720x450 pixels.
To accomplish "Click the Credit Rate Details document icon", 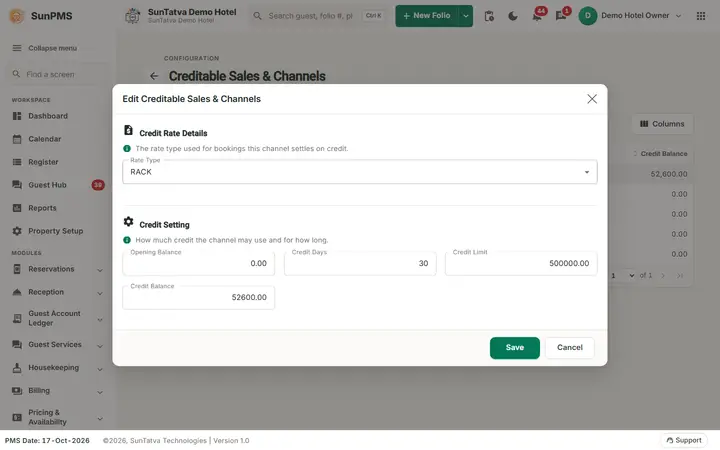I will pyautogui.click(x=129, y=130).
